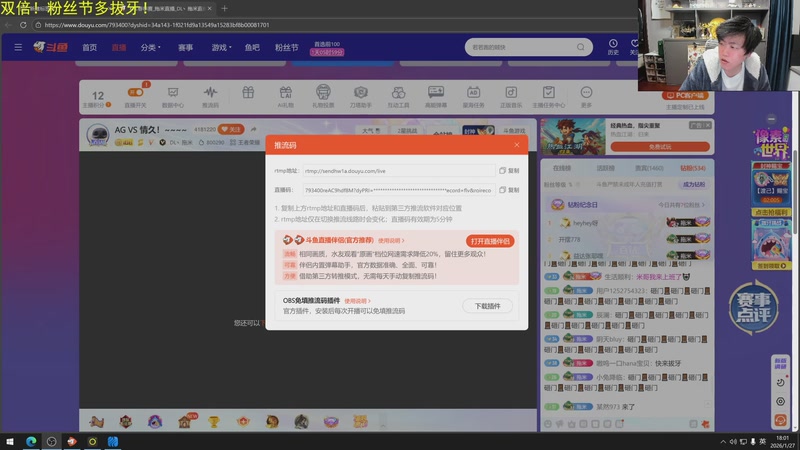Switch to 活跃榜 tab
The image size is (800, 450).
pos(606,168)
